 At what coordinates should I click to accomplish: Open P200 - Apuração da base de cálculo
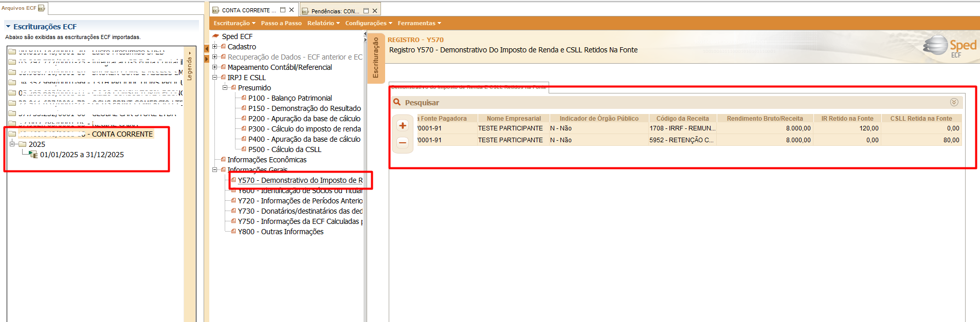click(x=304, y=119)
